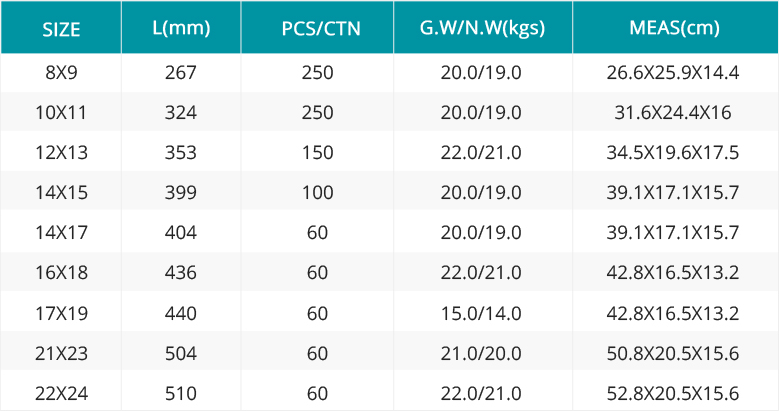Select the 16X18 size cell
Screen dimensions: 779x411
click(61, 272)
